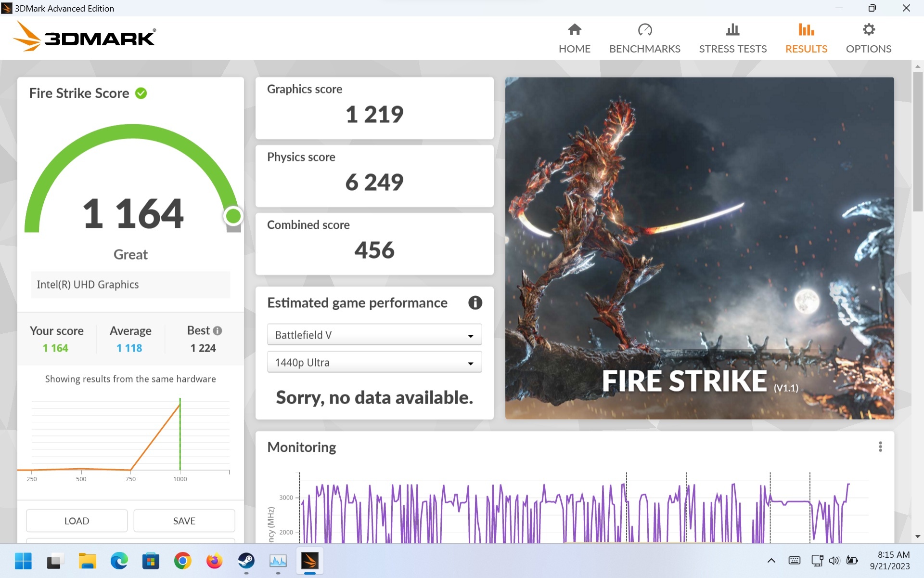The height and width of the screenshot is (578, 924).
Task: Open the Benchmarks gauge icon
Action: tap(644, 30)
